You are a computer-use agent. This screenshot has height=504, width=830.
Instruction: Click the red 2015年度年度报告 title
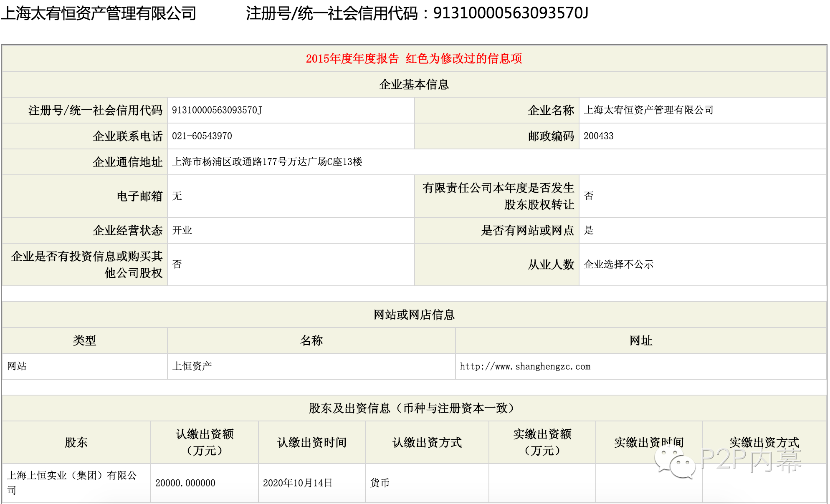point(352,58)
